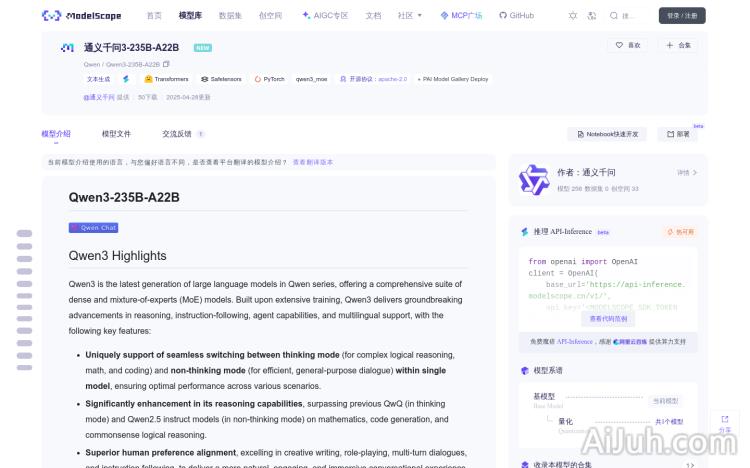Copy the Qwen3-235B-A22B model path
This screenshot has height=468, width=750.
166,64
